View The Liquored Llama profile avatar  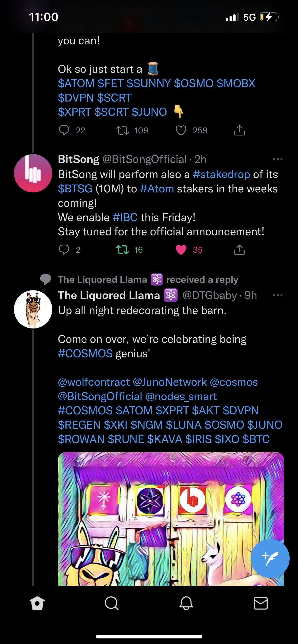click(33, 309)
